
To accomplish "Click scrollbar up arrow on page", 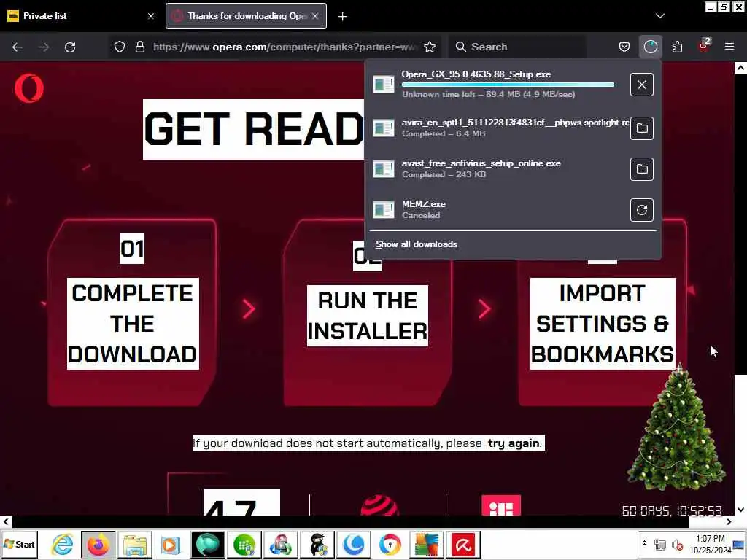I will [x=741, y=68].
